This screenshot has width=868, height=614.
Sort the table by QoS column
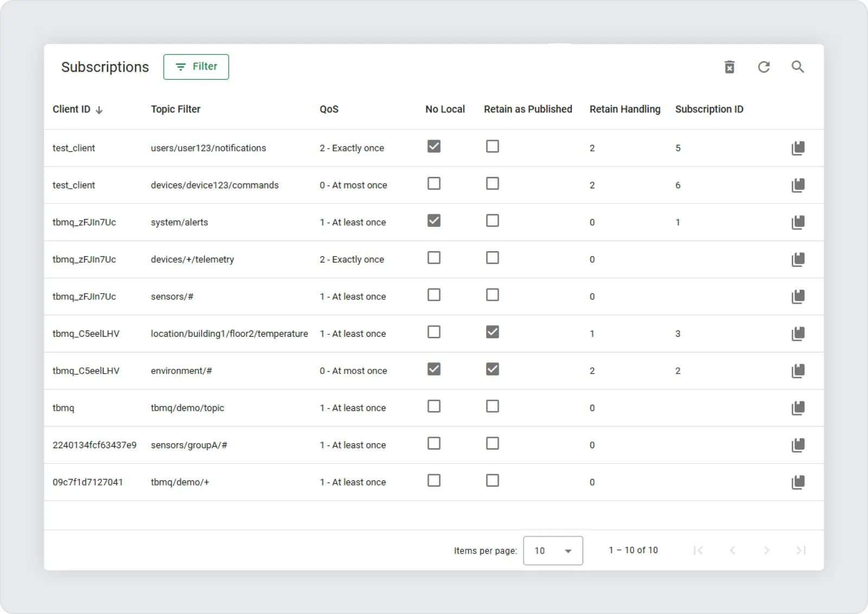tap(329, 109)
